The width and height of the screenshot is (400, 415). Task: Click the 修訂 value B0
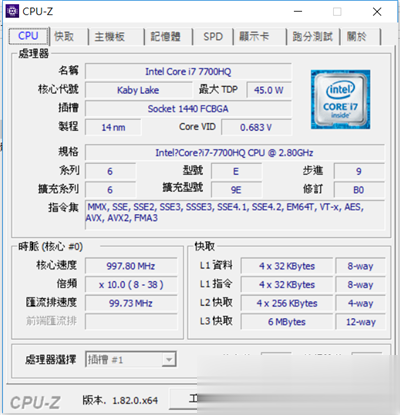(x=359, y=190)
